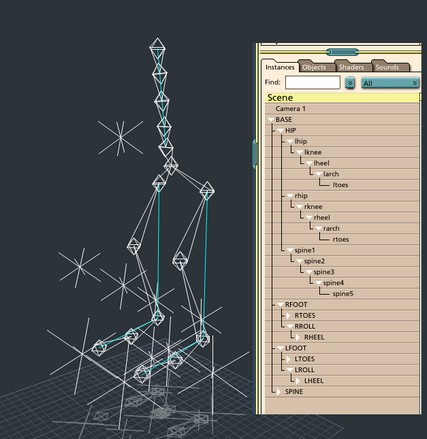
Task: Click in the Find text field
Action: tap(313, 83)
